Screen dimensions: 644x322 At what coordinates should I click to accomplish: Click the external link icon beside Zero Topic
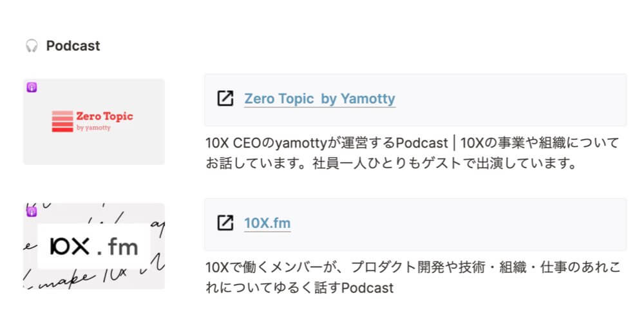click(x=225, y=99)
